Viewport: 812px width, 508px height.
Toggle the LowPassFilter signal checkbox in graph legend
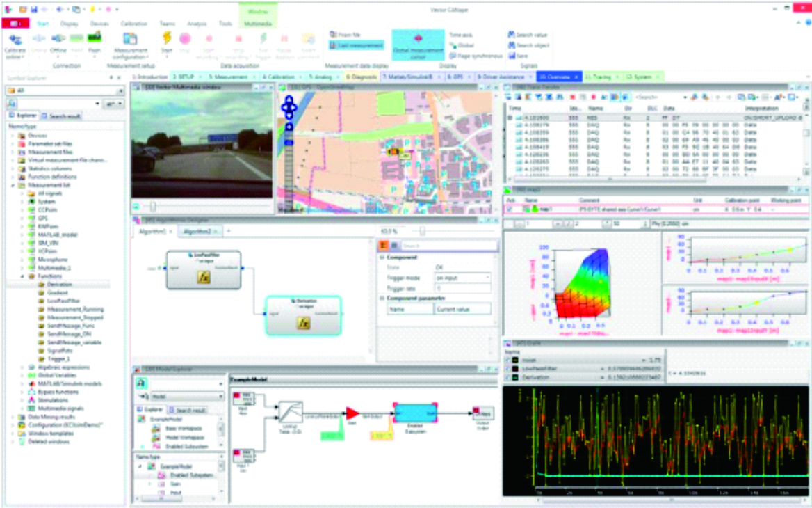point(507,368)
